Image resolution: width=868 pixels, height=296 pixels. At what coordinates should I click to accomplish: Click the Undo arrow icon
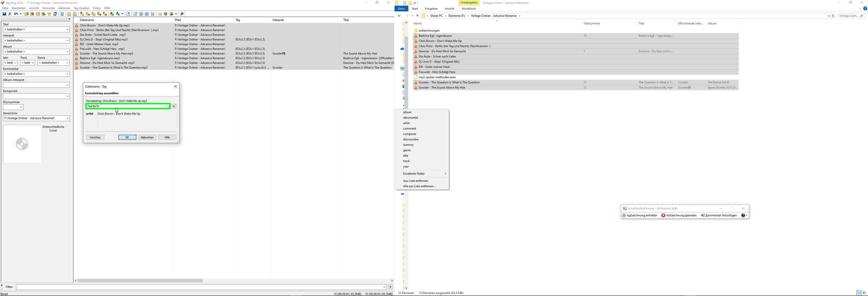(x=16, y=14)
